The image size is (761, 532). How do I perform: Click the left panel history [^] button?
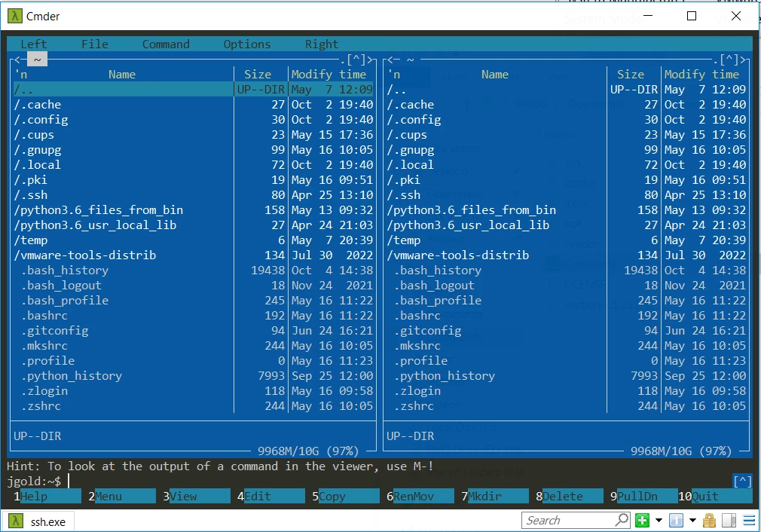point(356,60)
